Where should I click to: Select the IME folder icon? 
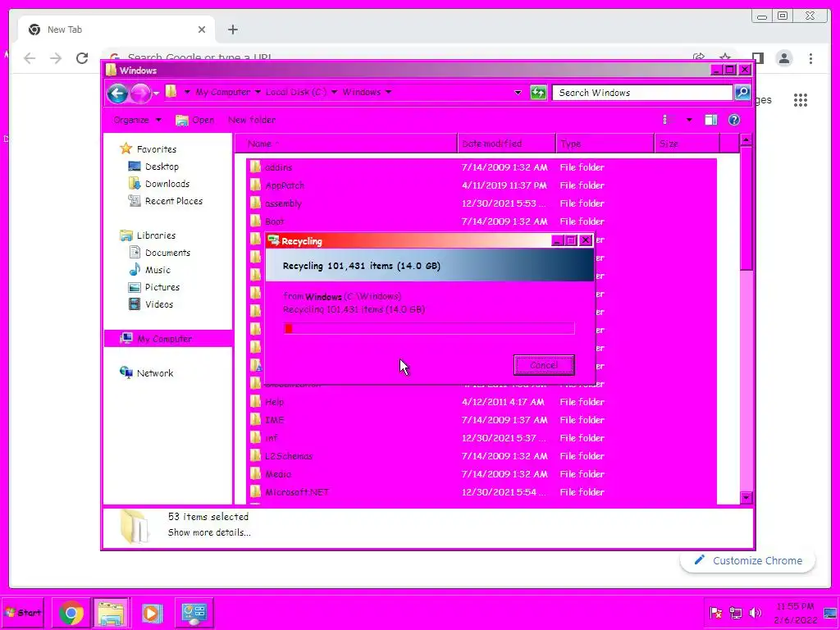(x=256, y=420)
